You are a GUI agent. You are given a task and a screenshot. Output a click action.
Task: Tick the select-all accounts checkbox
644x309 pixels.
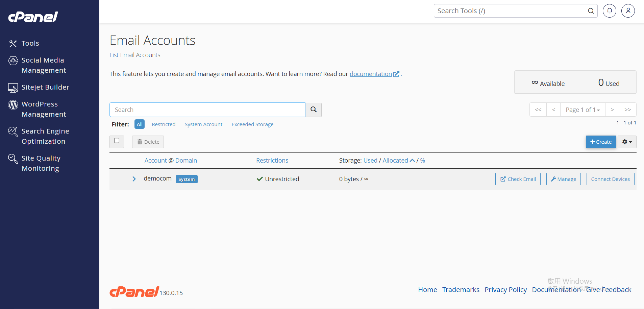click(117, 141)
